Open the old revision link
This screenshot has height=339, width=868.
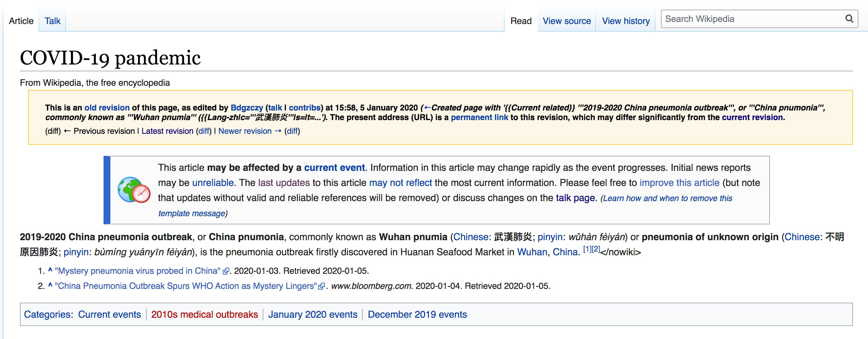(x=107, y=108)
